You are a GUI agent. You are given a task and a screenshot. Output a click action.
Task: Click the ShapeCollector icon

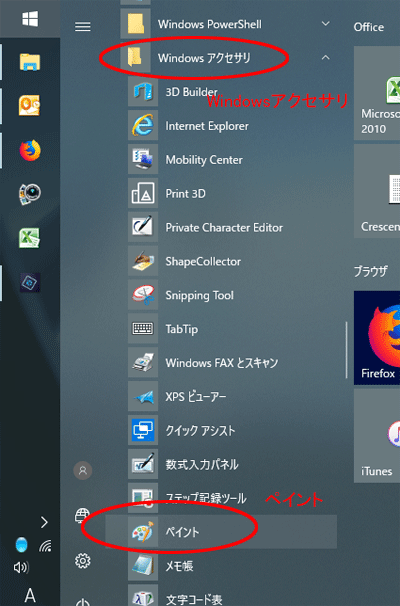[143, 261]
